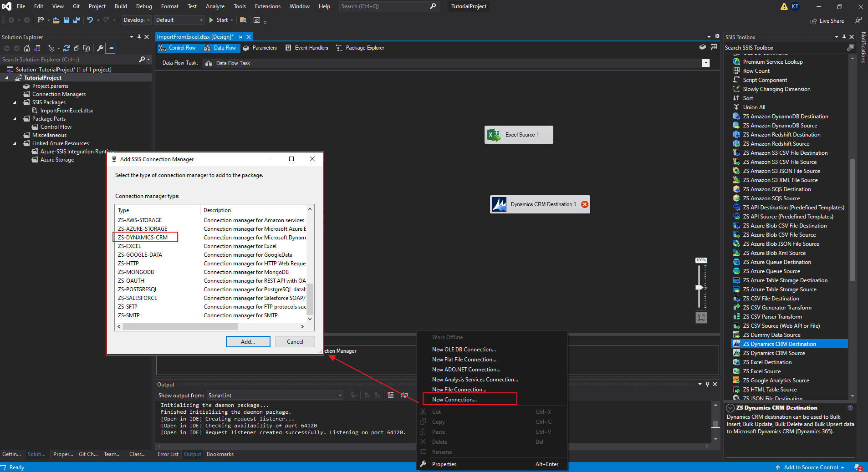Collapse the Linked Azure Resources node
This screenshot has height=472, width=868.
15,143
